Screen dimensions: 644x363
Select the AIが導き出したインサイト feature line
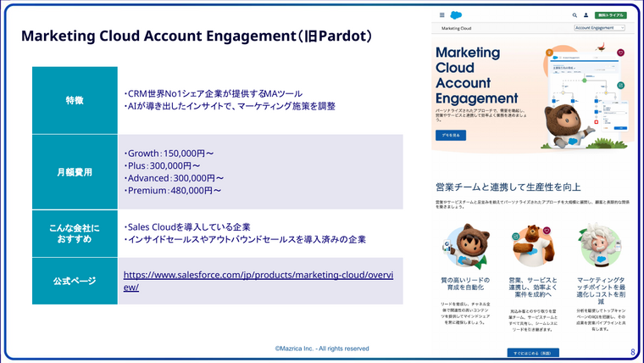(x=229, y=106)
